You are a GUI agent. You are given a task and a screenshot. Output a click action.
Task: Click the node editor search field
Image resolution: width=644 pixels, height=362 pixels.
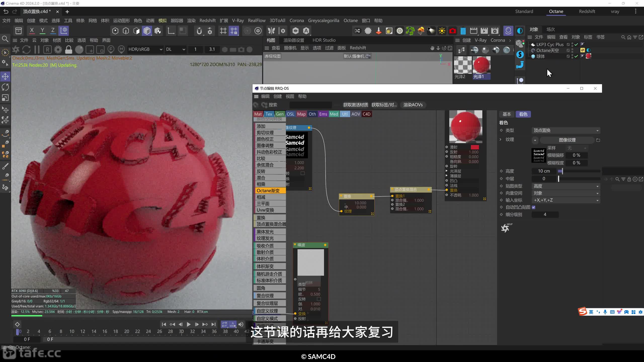[x=310, y=105]
